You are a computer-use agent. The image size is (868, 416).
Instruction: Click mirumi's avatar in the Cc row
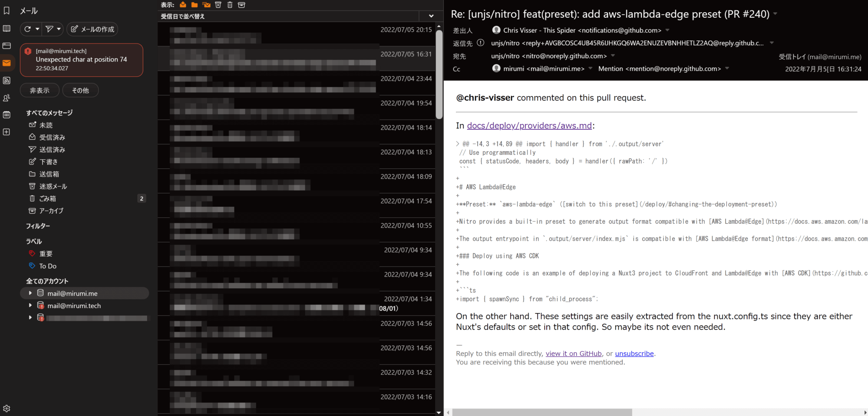click(x=496, y=68)
